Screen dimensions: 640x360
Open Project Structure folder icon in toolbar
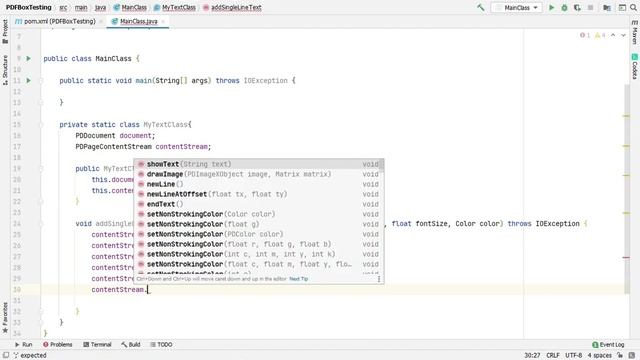(607, 7)
